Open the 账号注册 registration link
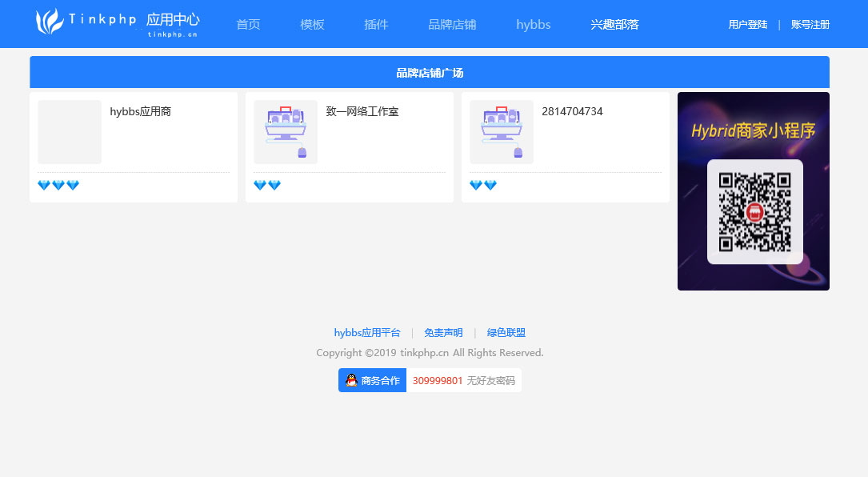Screen dimensions: 868x477 (x=810, y=24)
